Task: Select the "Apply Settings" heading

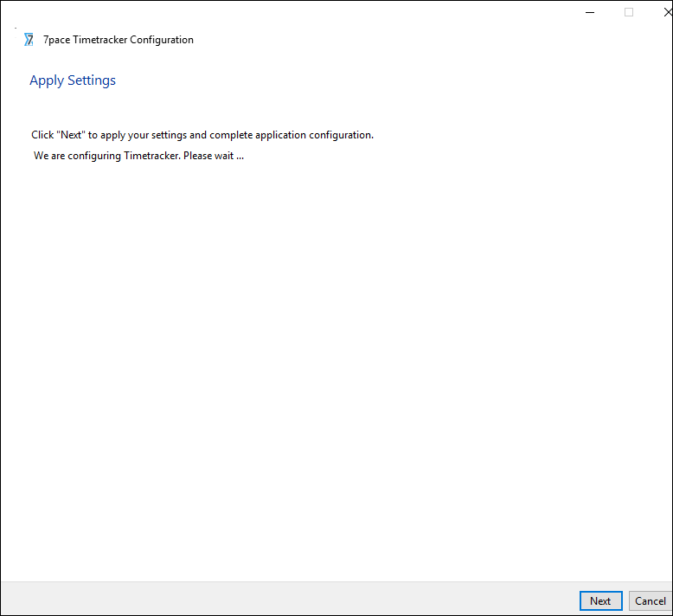Action: click(73, 80)
